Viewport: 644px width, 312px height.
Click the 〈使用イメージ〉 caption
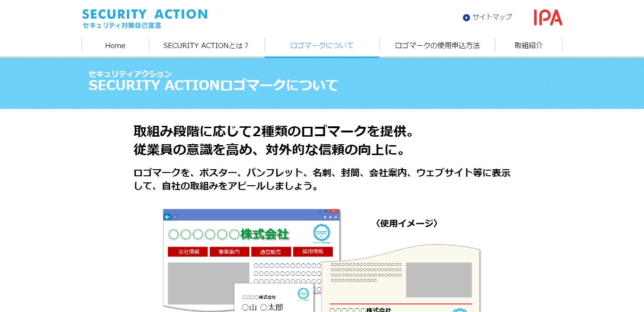407,223
